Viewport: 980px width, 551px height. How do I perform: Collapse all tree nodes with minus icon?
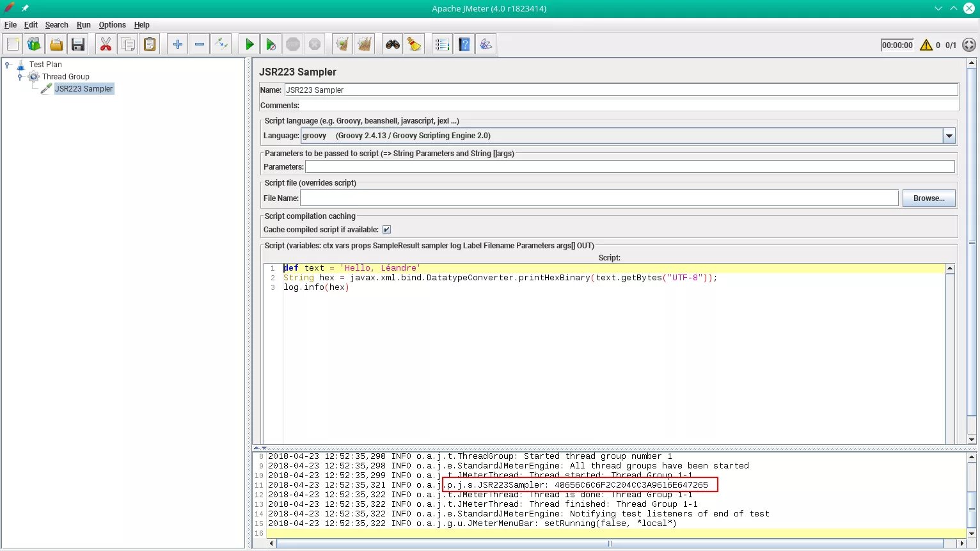[200, 44]
